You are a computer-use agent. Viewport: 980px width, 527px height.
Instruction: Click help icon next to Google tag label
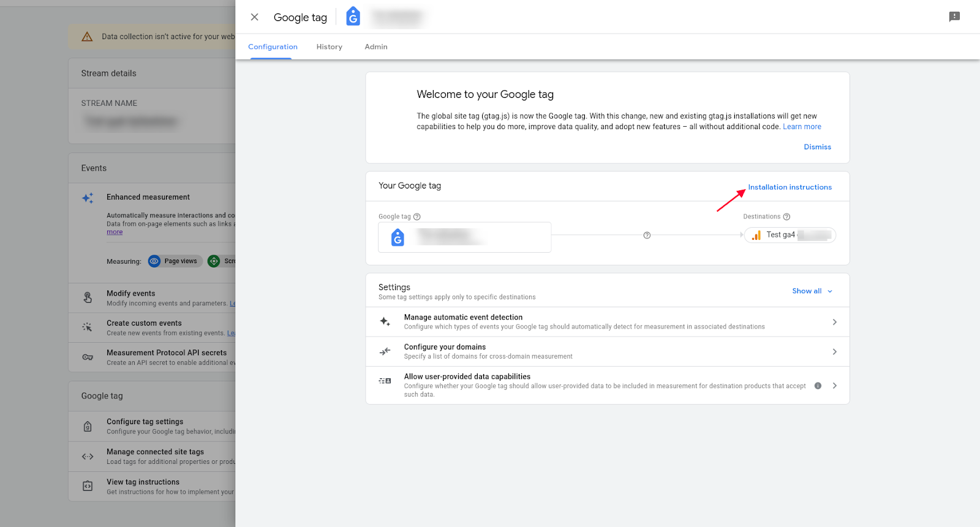coord(417,217)
